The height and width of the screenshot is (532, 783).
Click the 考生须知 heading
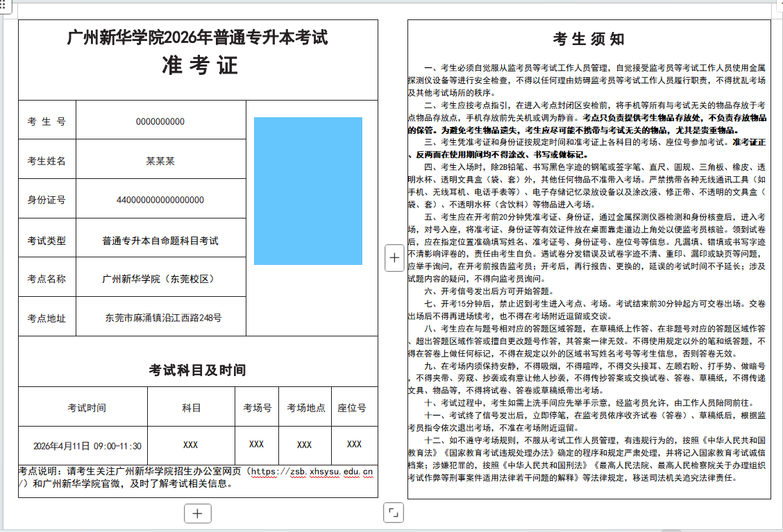point(588,40)
